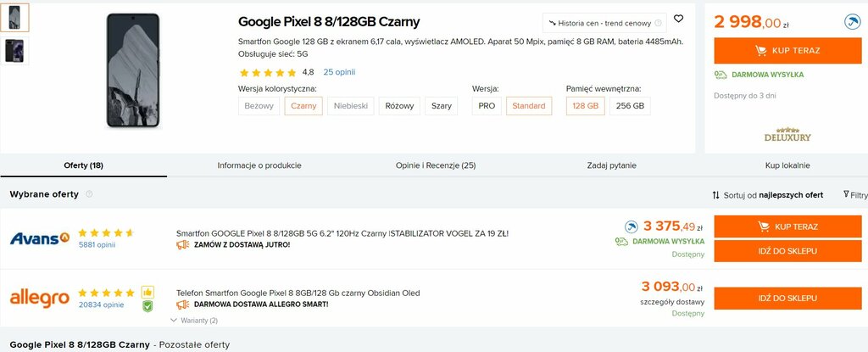Screen dimensions: 868x352
Task: Open 20834 opinie link for Allegro
Action: tap(102, 305)
